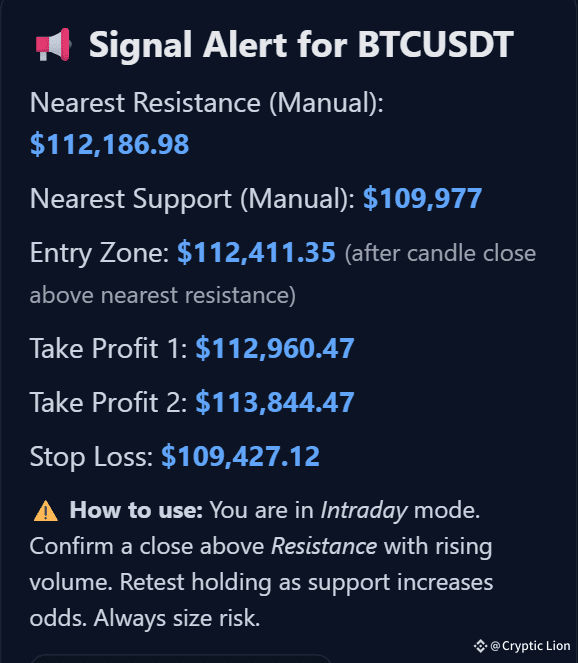
Task: Click the resistance price $112,186.98
Action: coord(110,144)
